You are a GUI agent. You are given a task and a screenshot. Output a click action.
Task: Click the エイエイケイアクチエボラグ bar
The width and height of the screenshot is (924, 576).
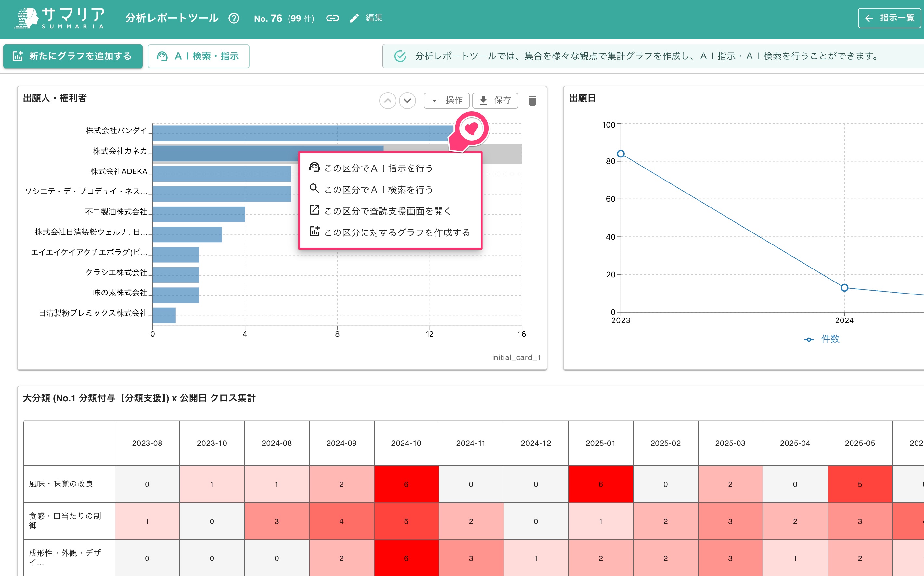[x=176, y=255]
